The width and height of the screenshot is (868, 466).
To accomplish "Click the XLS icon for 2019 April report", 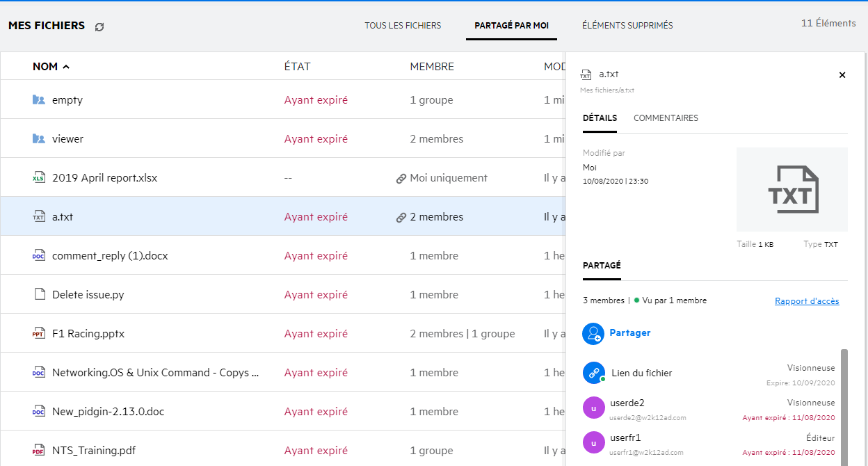I will [39, 178].
